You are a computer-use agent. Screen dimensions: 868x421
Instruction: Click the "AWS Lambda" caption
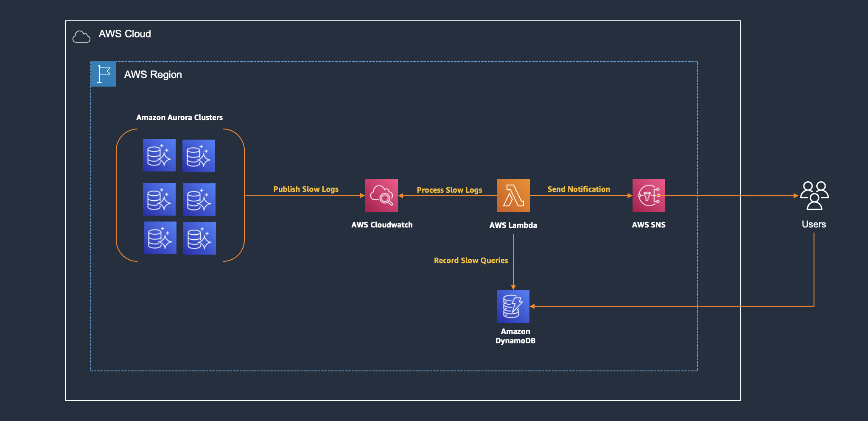pos(513,225)
